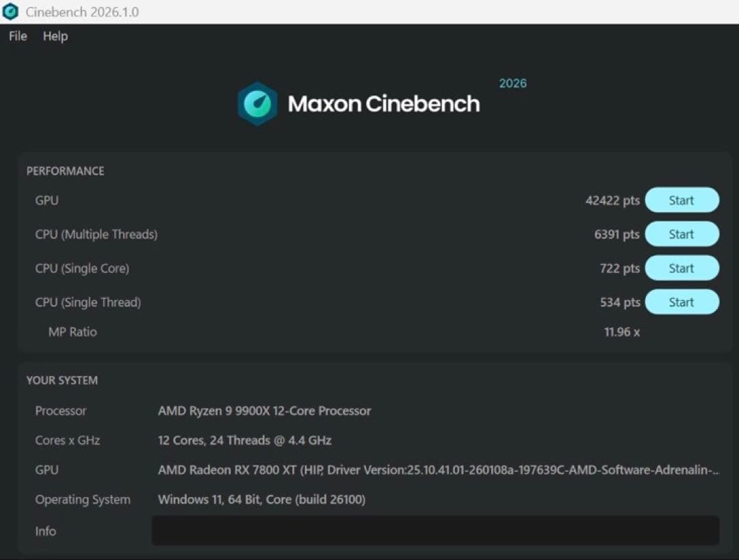This screenshot has height=560, width=739.
Task: Click the AMD Ryzen 9 9900X processor name
Action: 264,411
